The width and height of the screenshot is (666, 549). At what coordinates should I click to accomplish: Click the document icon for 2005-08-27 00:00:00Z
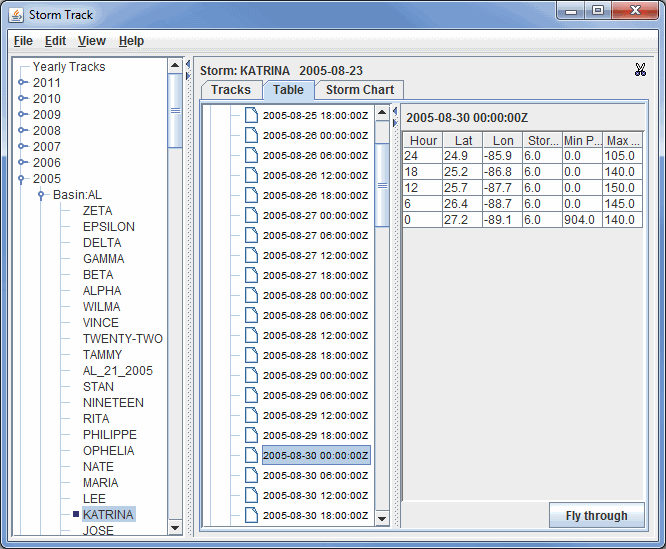point(251,215)
